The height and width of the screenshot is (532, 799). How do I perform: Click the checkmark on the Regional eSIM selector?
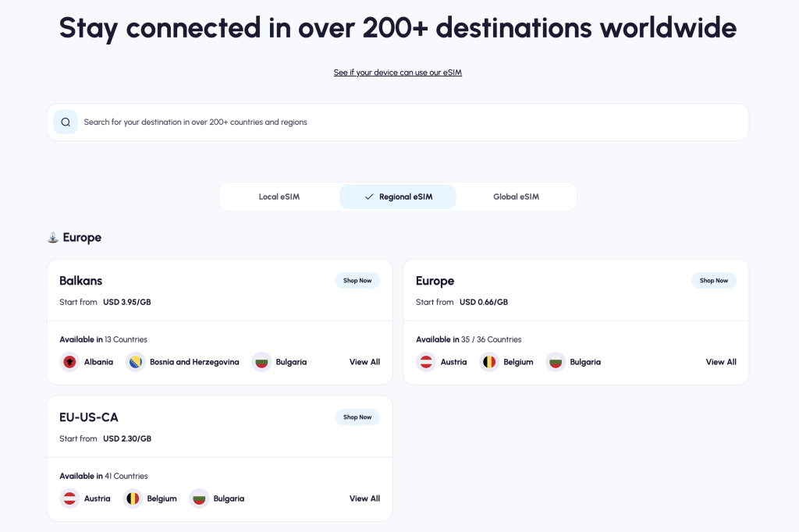pyautogui.click(x=368, y=197)
